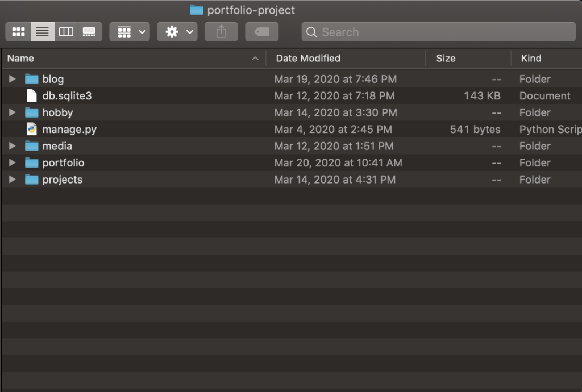Select the file name blog

point(53,79)
